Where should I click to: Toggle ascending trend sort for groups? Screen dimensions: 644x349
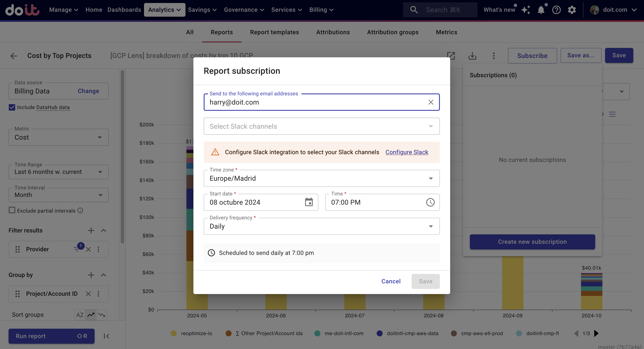click(x=91, y=315)
